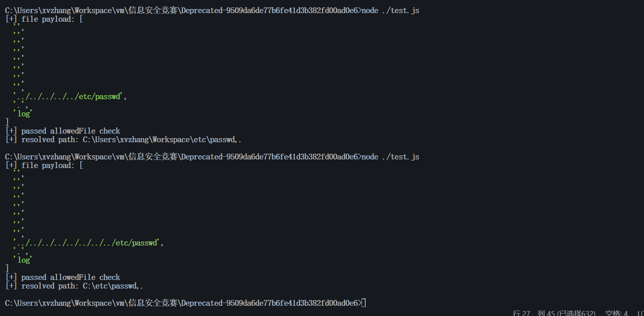The height and width of the screenshot is (316, 644).
Task: Click 'passed allowedFile check' above the Workspace\etc\passwd result
Action: tap(71, 131)
